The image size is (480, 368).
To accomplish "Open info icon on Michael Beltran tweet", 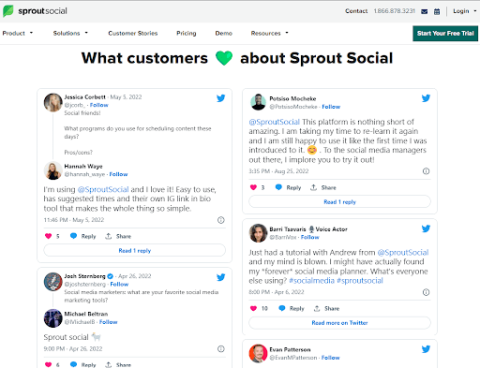I will pos(221,349).
